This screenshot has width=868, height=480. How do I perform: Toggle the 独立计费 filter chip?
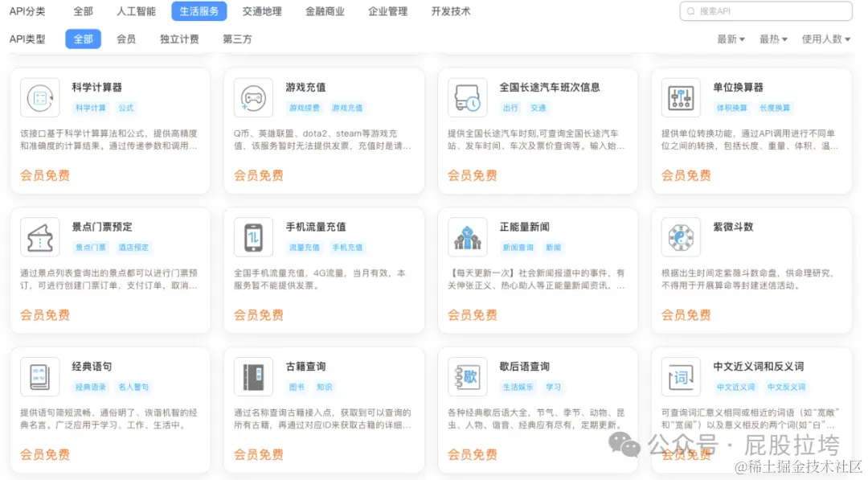179,38
